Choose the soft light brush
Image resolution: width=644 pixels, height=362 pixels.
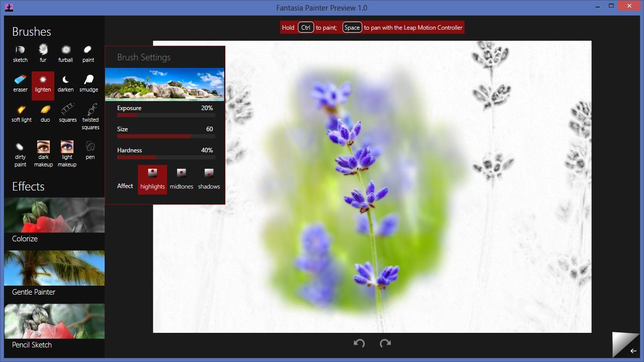click(22, 113)
